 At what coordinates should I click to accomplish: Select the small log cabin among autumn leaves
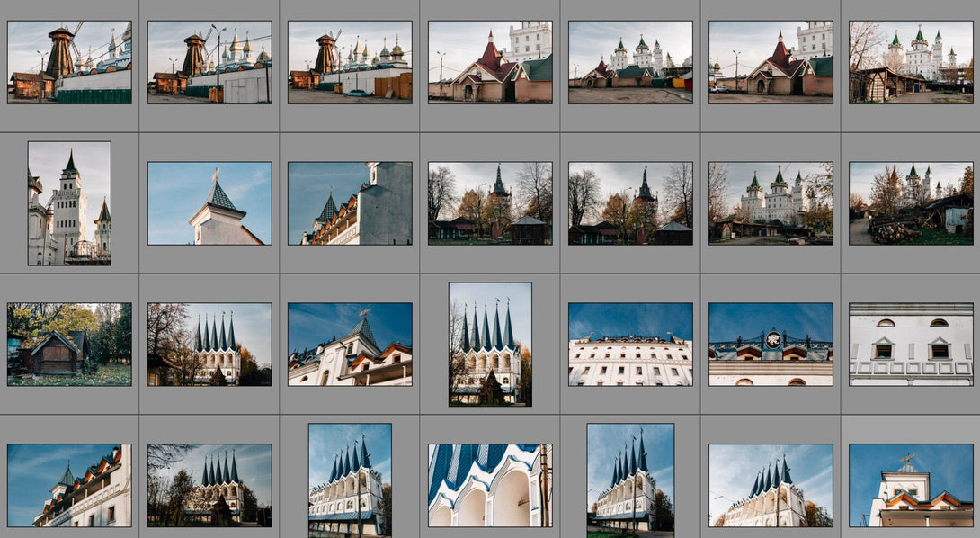pos(69,344)
